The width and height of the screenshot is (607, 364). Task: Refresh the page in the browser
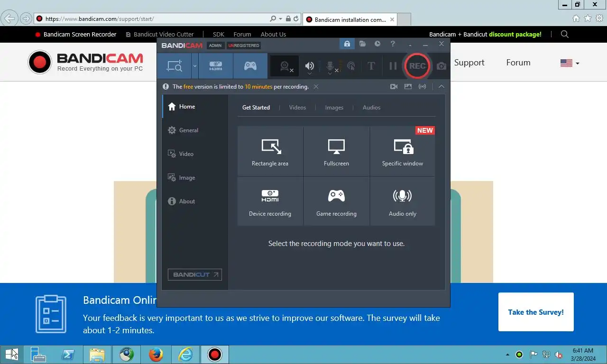(296, 19)
